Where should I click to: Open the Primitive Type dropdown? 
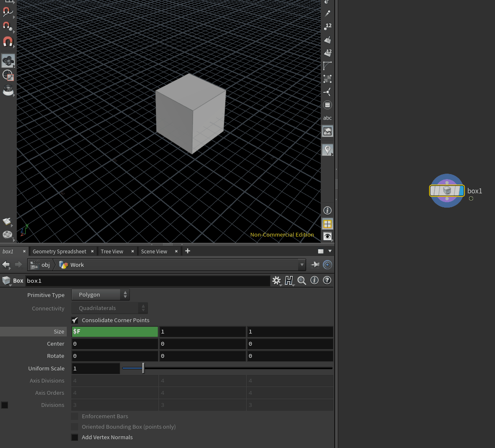(100, 295)
